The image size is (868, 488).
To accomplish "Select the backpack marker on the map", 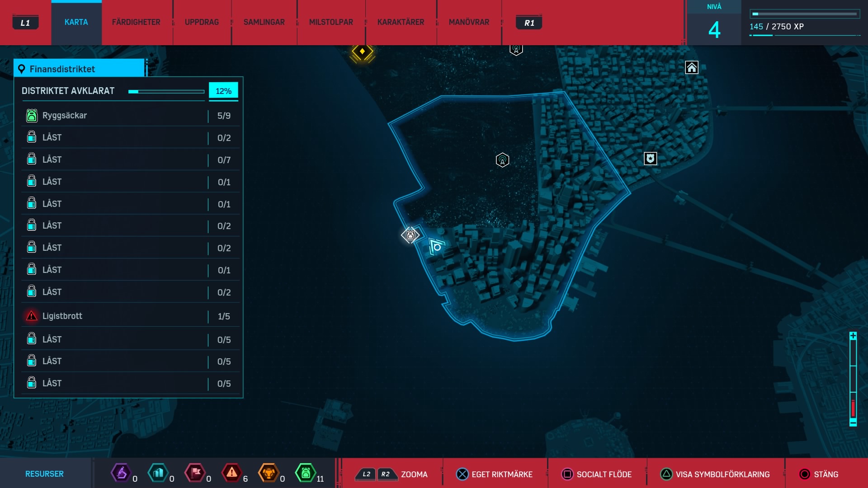I will [x=410, y=235].
